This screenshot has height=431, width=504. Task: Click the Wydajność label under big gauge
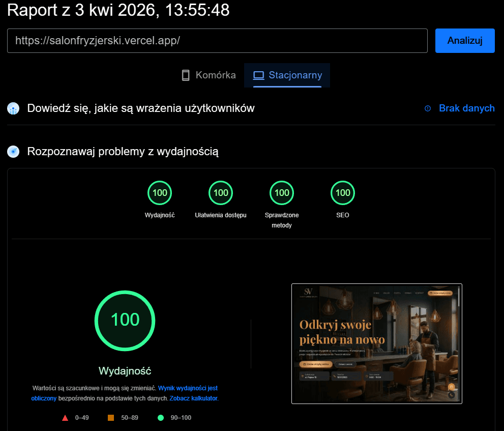(x=125, y=371)
